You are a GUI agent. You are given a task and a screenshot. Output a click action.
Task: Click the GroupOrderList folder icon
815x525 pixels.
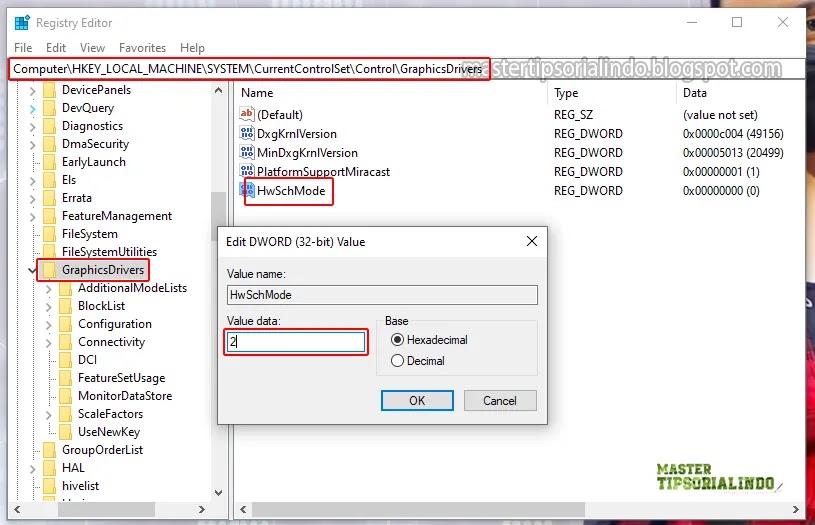[x=49, y=450]
